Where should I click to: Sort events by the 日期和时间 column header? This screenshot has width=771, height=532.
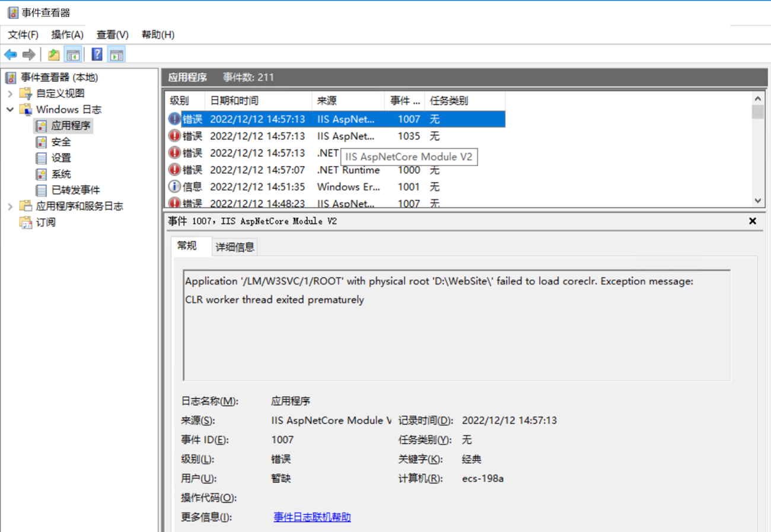click(257, 101)
